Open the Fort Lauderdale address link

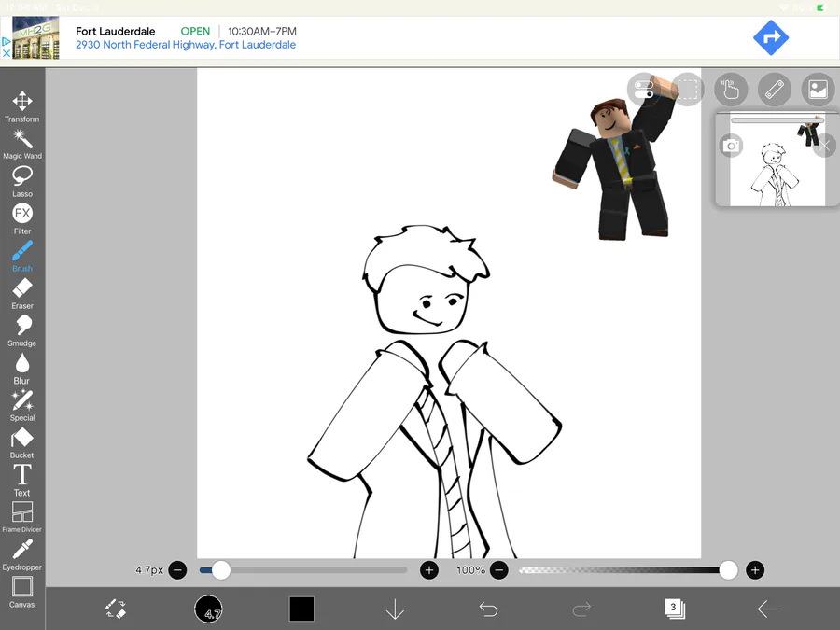(x=186, y=45)
